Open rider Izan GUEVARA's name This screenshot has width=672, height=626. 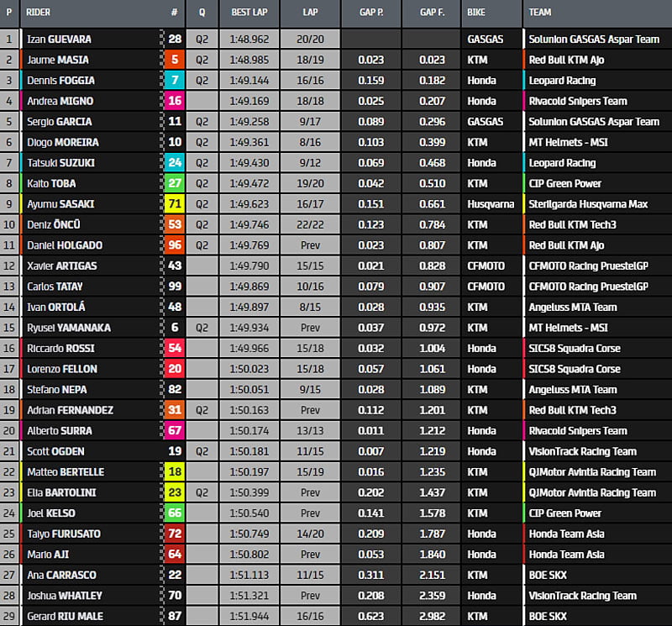pos(59,39)
